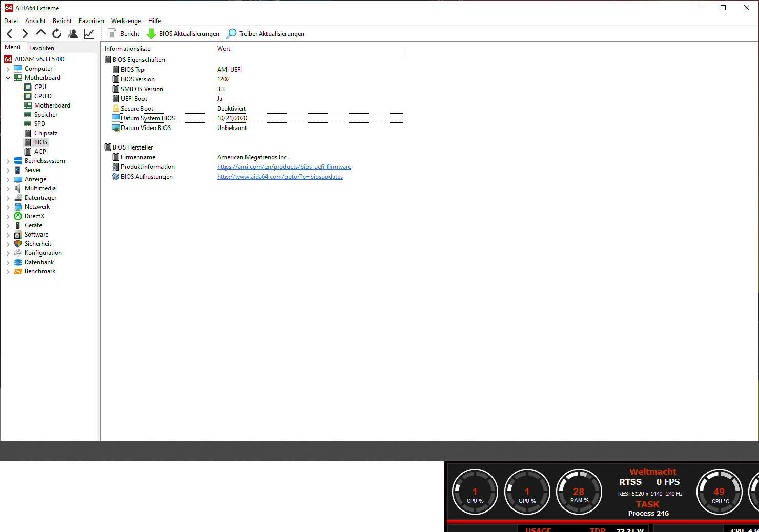Refresh the page with the reload icon
This screenshot has width=759, height=532.
(x=57, y=34)
